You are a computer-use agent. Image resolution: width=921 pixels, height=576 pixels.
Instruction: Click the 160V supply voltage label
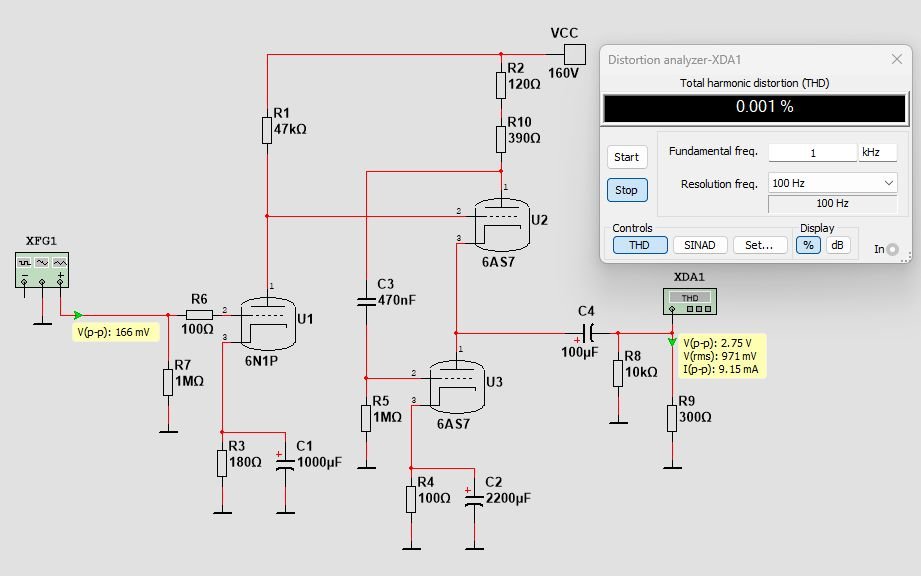[x=563, y=73]
